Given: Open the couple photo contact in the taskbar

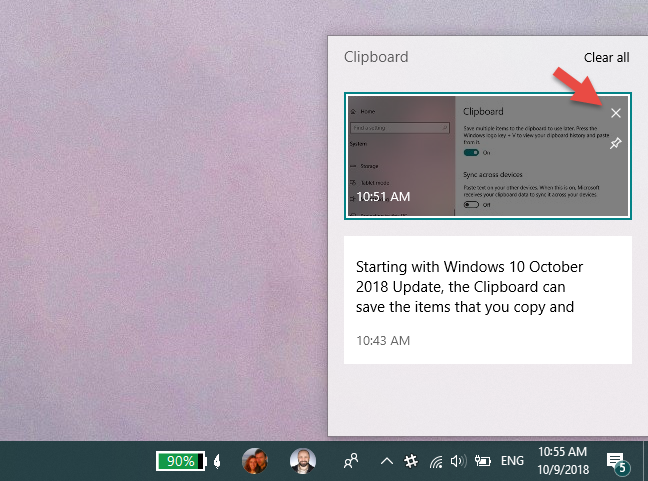Looking at the screenshot, I should click(254, 461).
